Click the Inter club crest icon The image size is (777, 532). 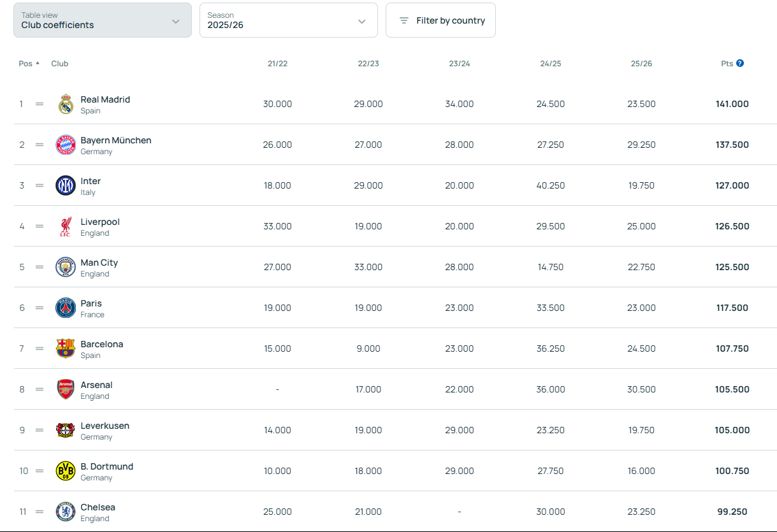(x=66, y=185)
